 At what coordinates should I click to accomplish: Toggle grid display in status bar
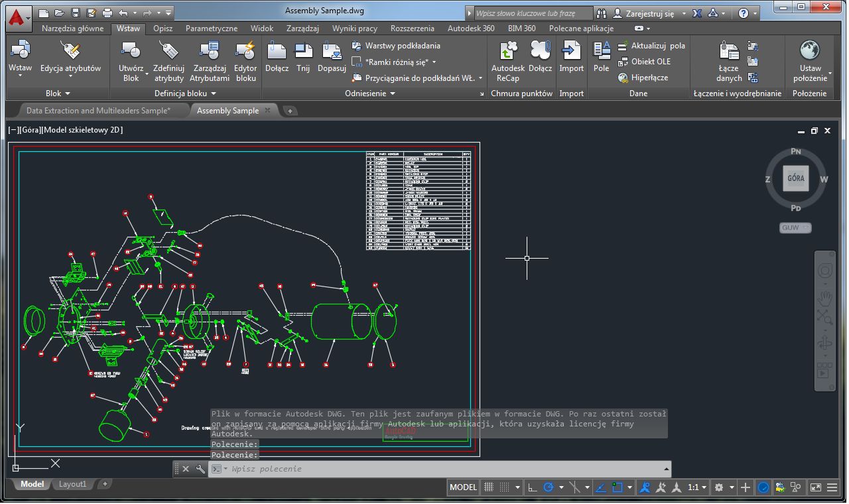[490, 487]
